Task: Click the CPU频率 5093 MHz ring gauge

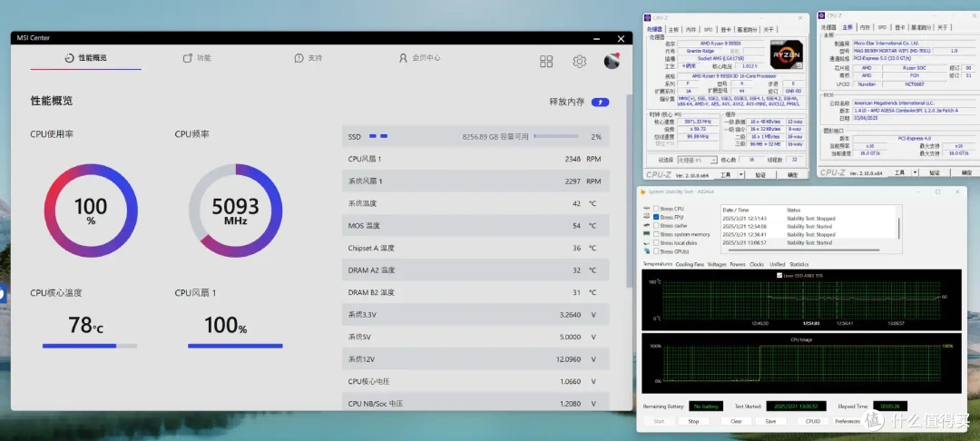Action: click(x=236, y=211)
